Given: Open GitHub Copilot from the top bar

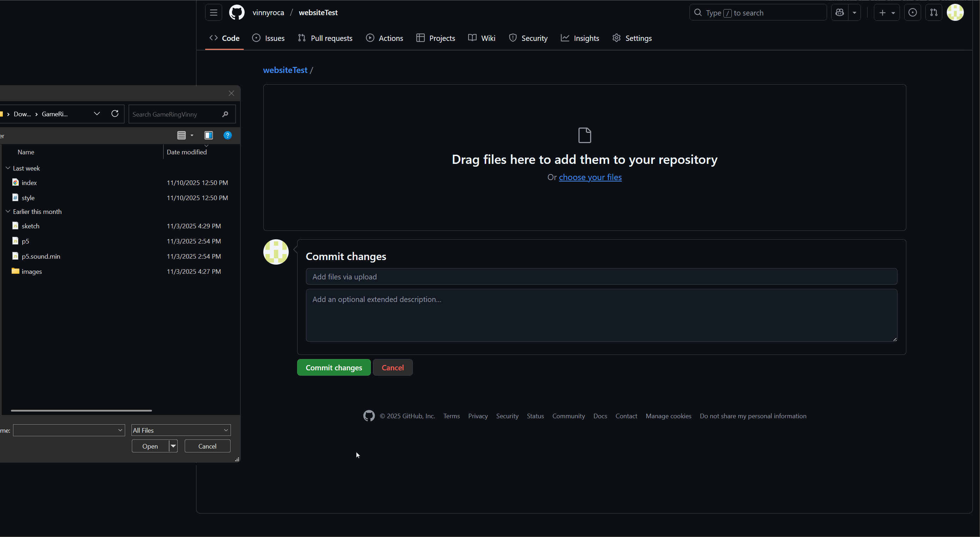Looking at the screenshot, I should tap(840, 12).
